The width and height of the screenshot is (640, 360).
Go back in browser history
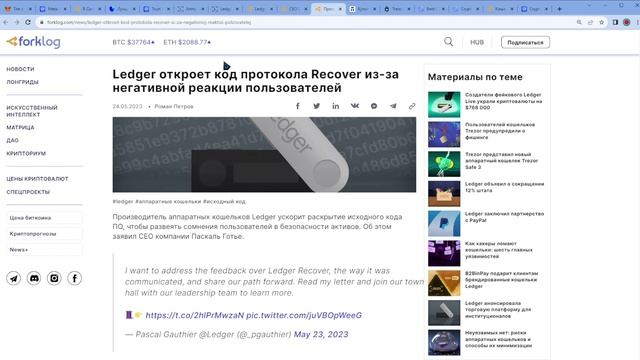pos(5,22)
